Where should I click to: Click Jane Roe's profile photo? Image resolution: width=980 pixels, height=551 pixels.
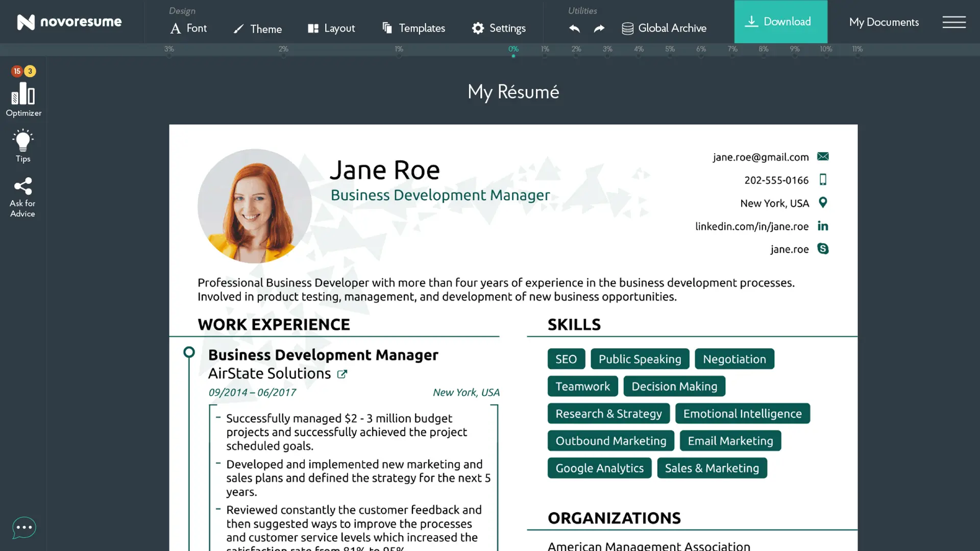[255, 206]
